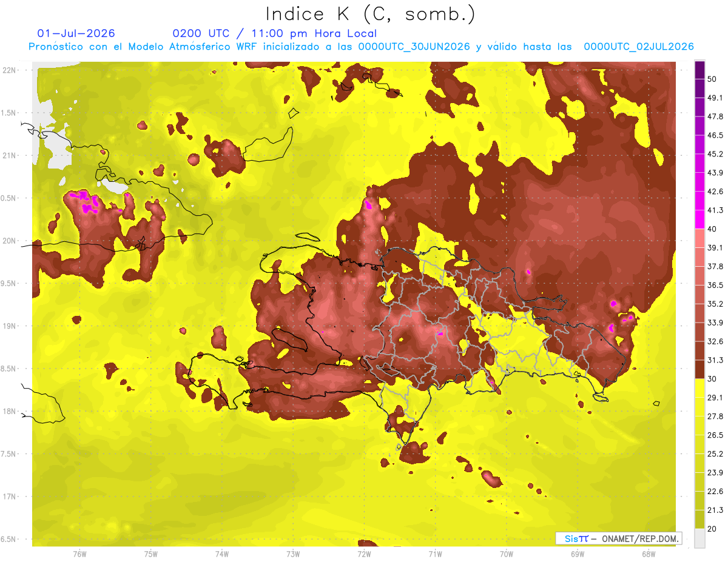Click the "41.3" colorbar label
Viewport: 728px width, 562px height.
click(715, 210)
